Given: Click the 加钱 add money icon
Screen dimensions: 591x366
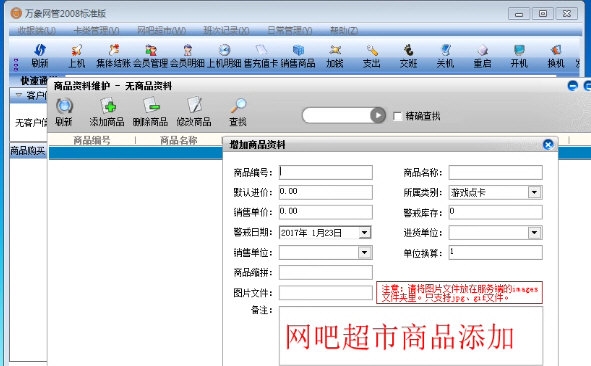Looking at the screenshot, I should (335, 50).
